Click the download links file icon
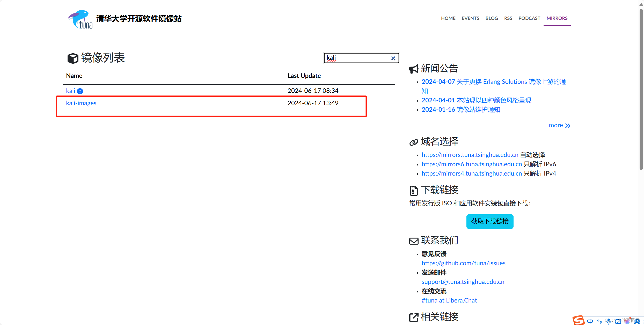The image size is (644, 325). [414, 191]
